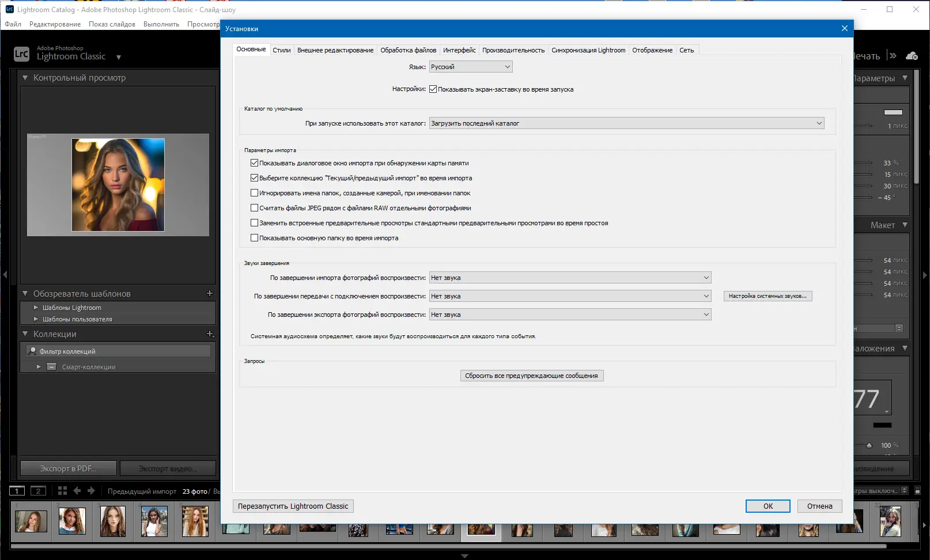Click the Lrc logo in the identity plate
This screenshot has width=930, height=560.
pos(21,54)
